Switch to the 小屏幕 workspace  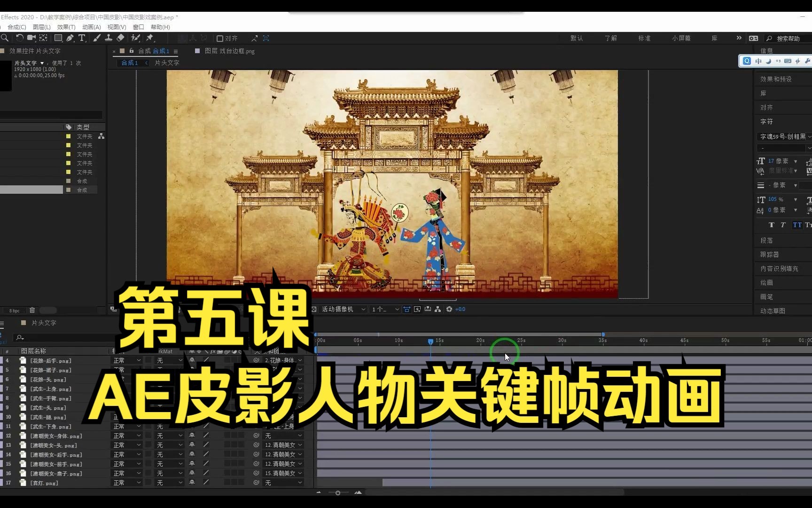pyautogui.click(x=681, y=39)
